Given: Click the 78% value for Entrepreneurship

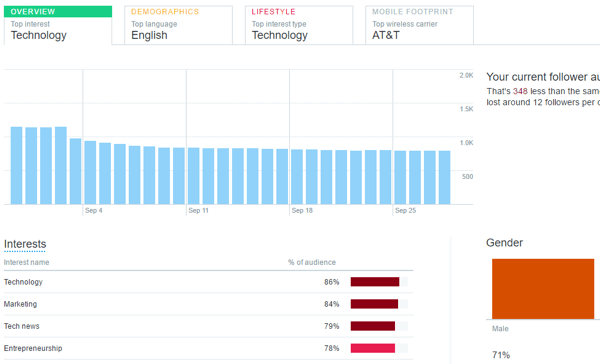Looking at the screenshot, I should [x=331, y=348].
